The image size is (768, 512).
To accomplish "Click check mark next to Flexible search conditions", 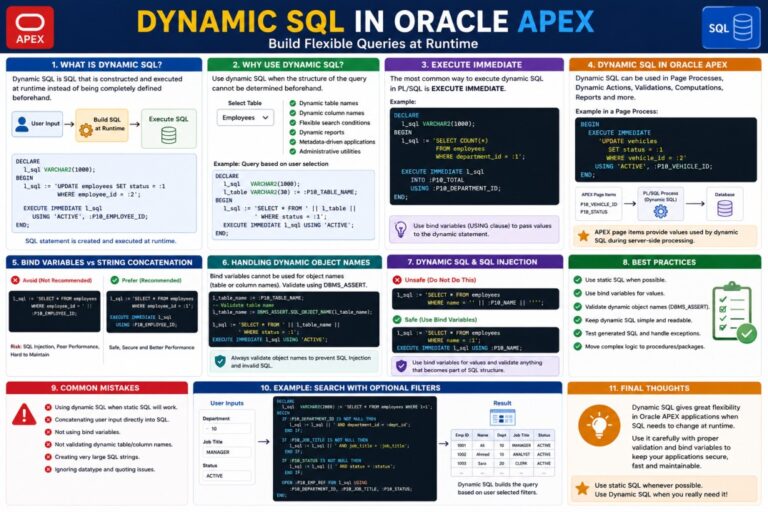I will coord(292,122).
